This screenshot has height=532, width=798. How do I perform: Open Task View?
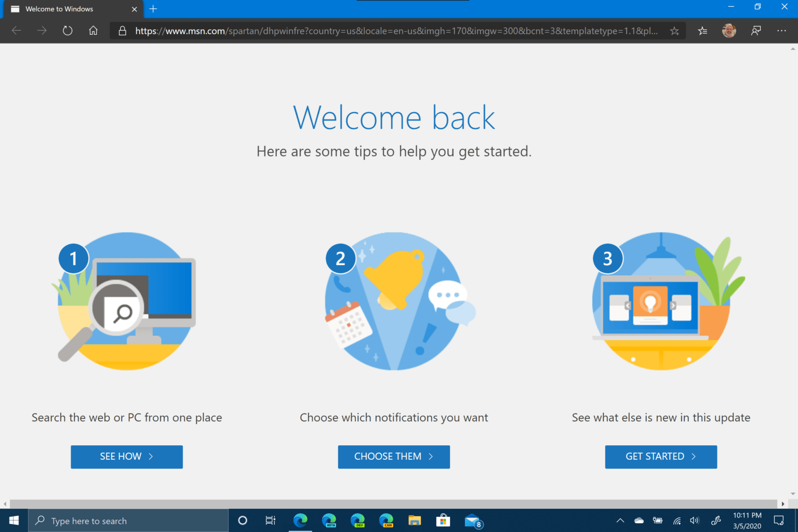[x=270, y=521]
